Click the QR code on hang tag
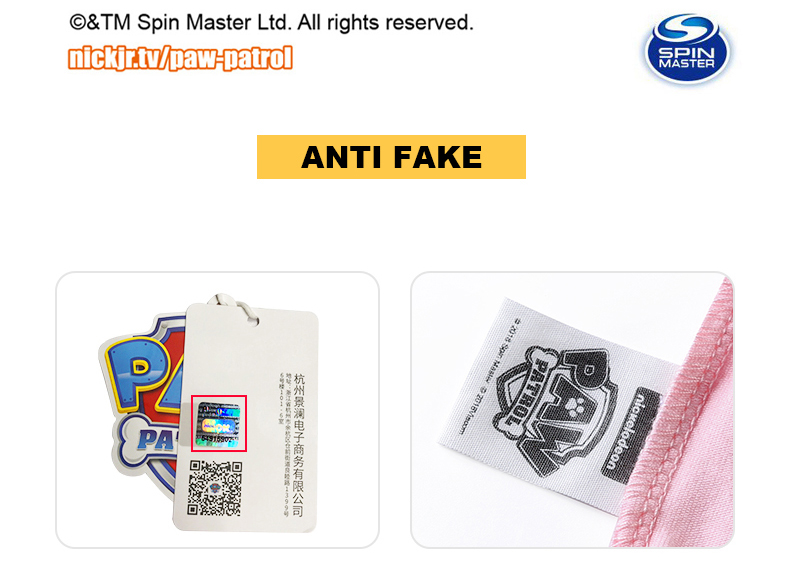The image size is (790, 582). (x=215, y=488)
